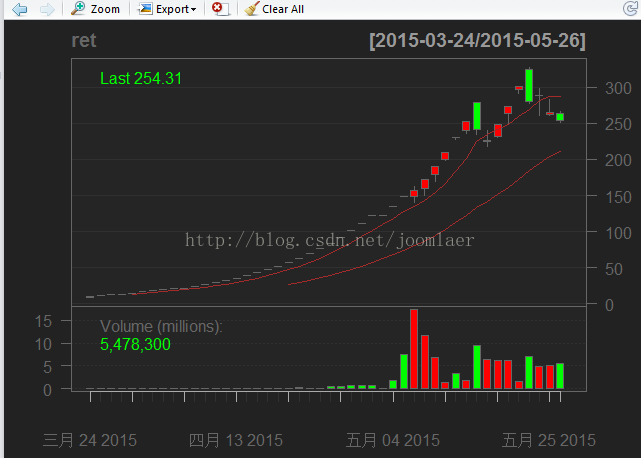Open the Export dropdown menu
The width and height of the screenshot is (641, 458).
click(167, 9)
